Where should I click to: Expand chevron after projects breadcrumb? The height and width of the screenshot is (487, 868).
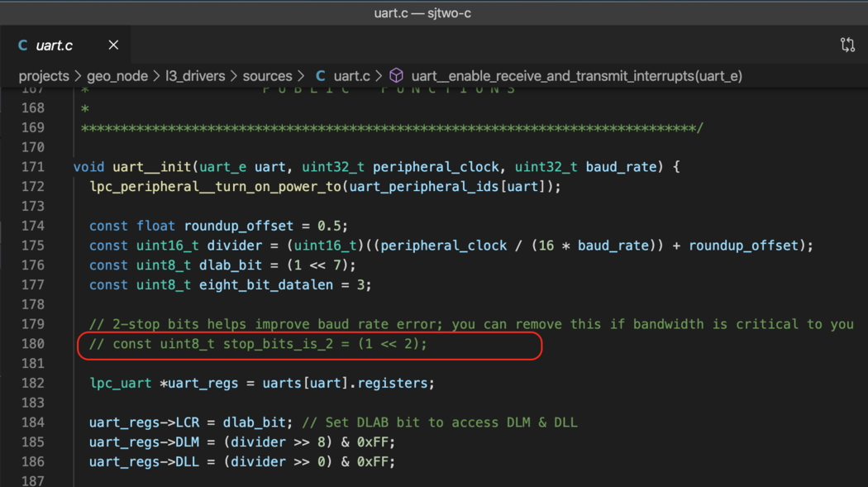click(78, 76)
